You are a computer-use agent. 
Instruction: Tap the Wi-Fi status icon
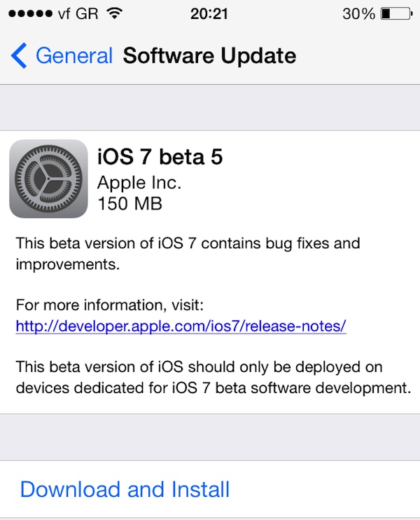[114, 13]
